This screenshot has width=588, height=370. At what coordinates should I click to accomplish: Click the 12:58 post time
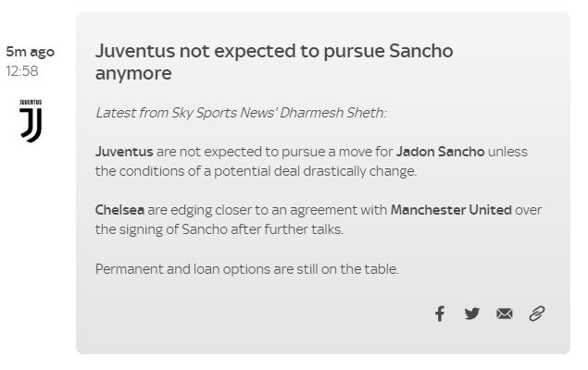point(22,71)
